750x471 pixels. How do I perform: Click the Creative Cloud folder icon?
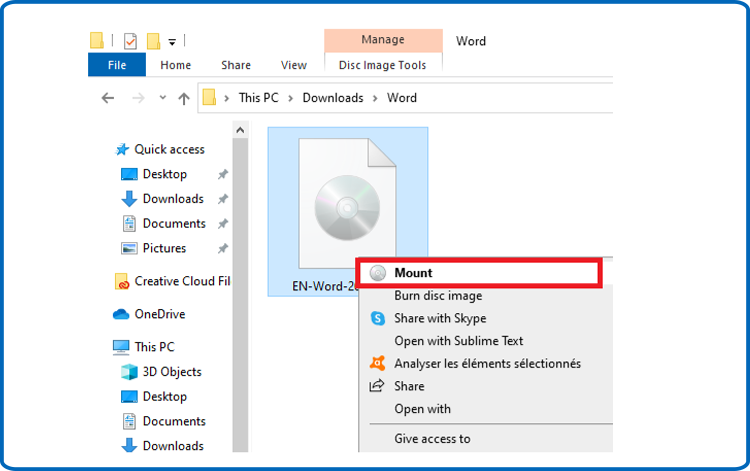pos(121,282)
